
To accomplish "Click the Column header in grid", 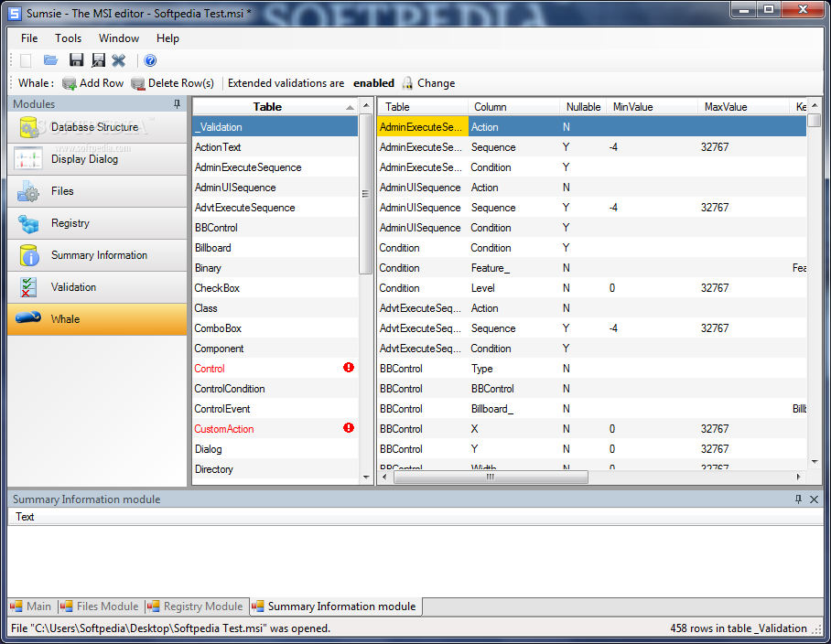I will 513,107.
